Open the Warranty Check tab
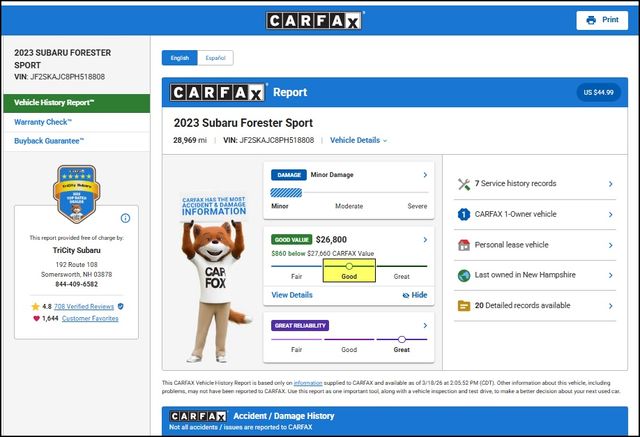 (x=42, y=122)
